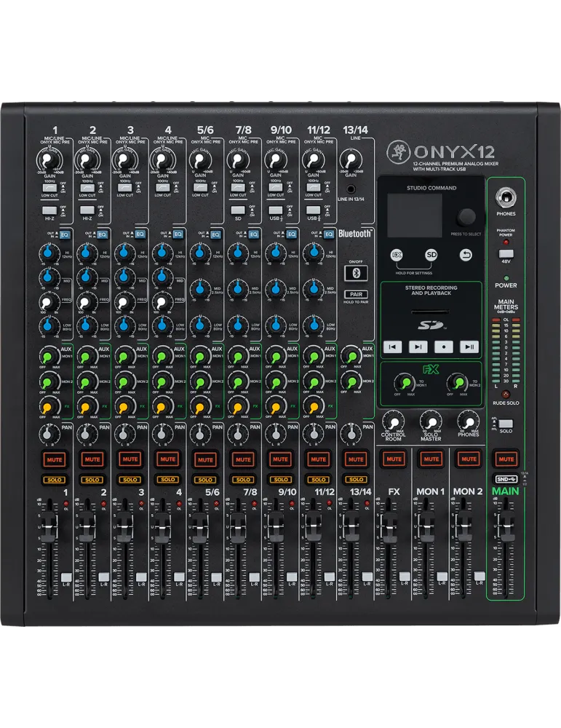Click the FX to MON 2 knob
Screen dimensions: 561x728
[x=458, y=383]
